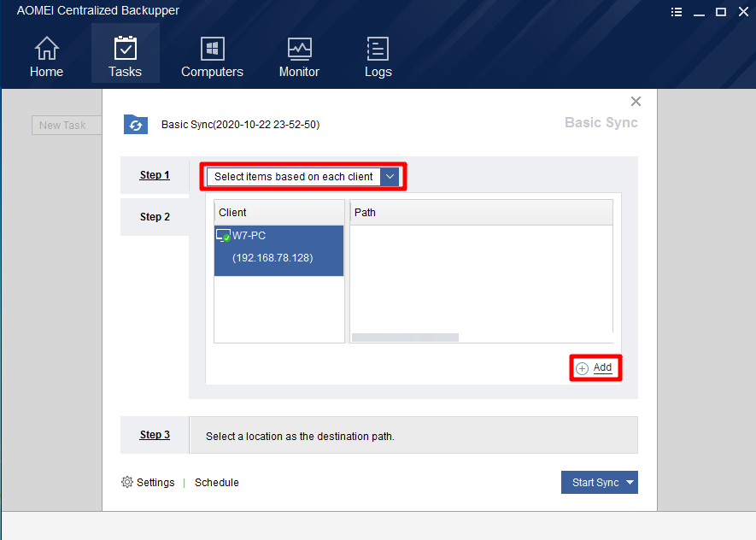Start the sync with Start Sync button
The width and height of the screenshot is (756, 540).
pyautogui.click(x=595, y=482)
